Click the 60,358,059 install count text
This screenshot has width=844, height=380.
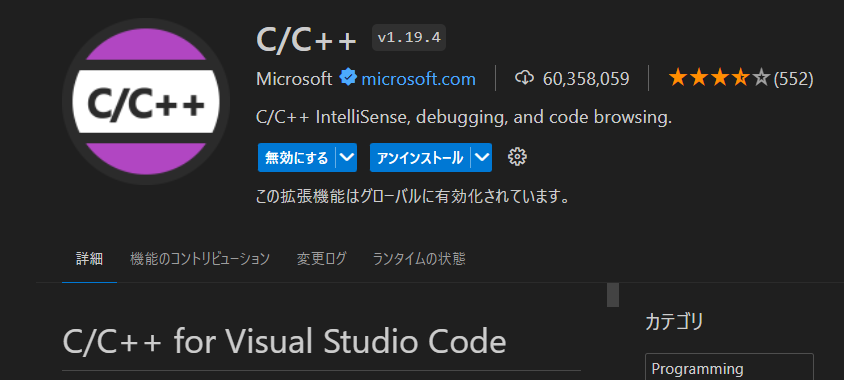(586, 79)
